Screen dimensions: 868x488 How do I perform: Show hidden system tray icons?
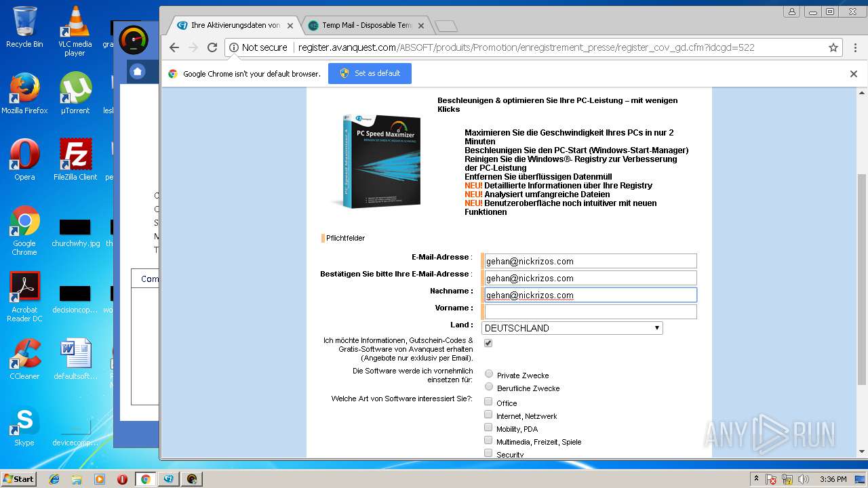pyautogui.click(x=756, y=479)
